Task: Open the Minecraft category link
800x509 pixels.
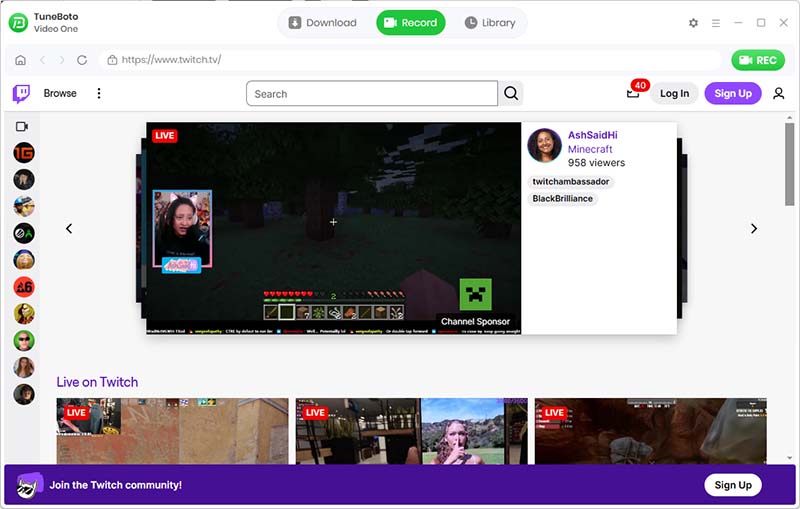Action: coord(590,149)
